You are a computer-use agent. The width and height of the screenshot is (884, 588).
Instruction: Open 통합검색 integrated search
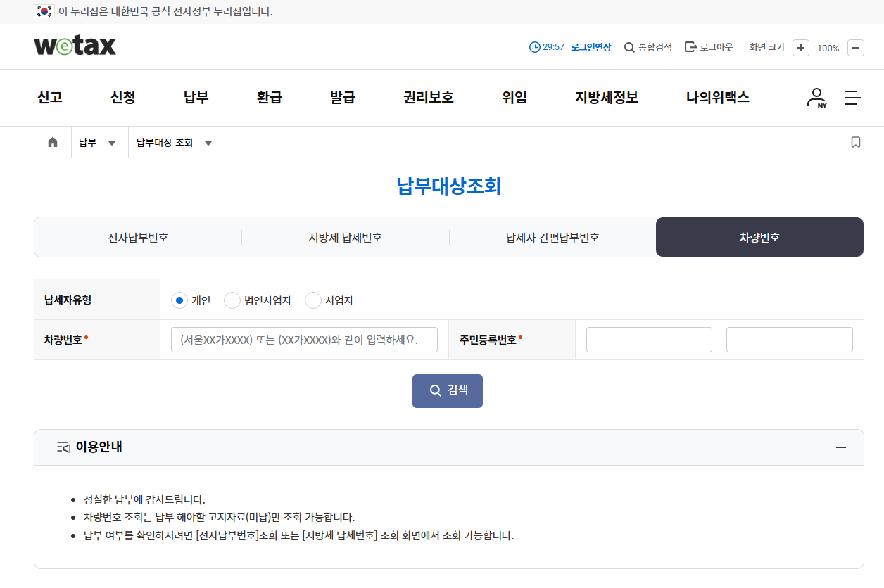[648, 47]
